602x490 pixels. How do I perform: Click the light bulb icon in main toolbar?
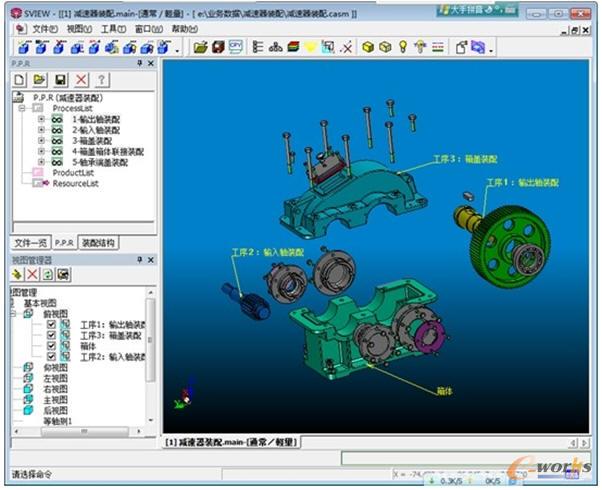pyautogui.click(x=403, y=47)
